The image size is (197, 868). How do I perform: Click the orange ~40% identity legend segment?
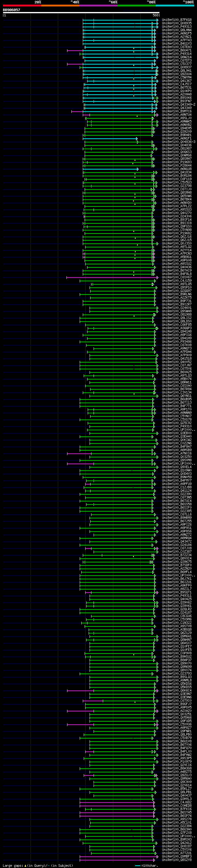click(x=60, y=6)
